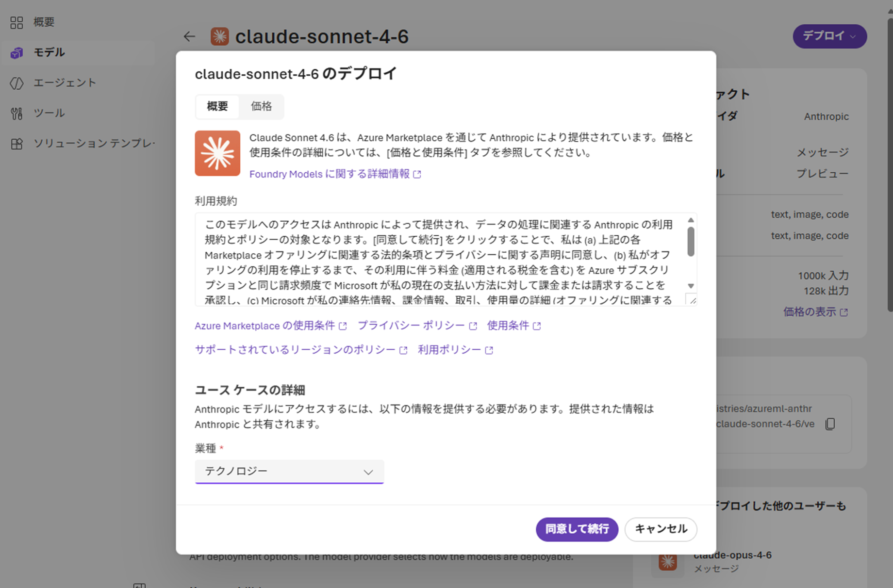
Task: Click the terms box scrollbar thumb
Action: [x=691, y=241]
